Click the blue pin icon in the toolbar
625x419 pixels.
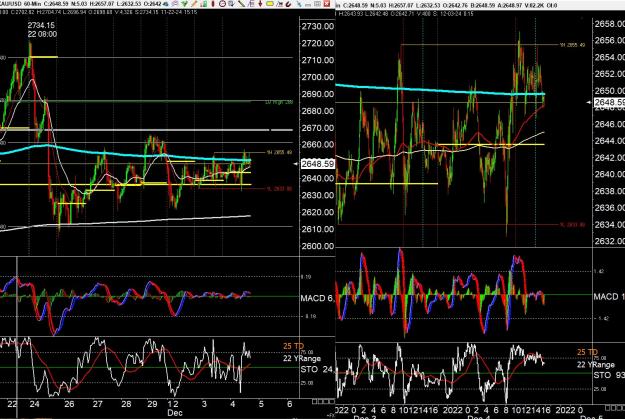click(x=299, y=4)
